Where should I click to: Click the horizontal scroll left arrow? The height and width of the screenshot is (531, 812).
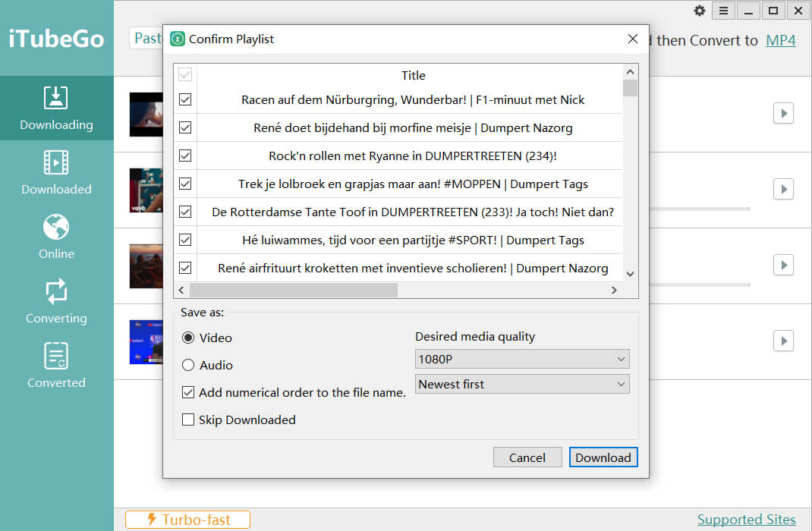181,290
